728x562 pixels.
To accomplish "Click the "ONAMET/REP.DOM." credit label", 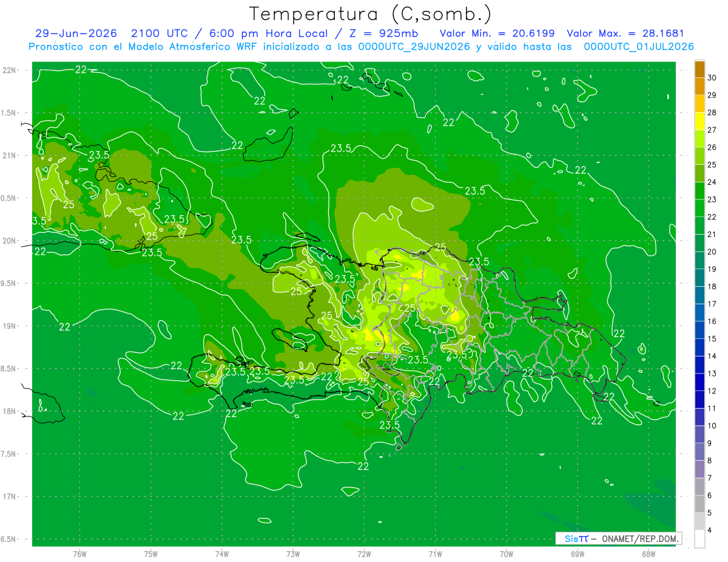I will pos(639,538).
